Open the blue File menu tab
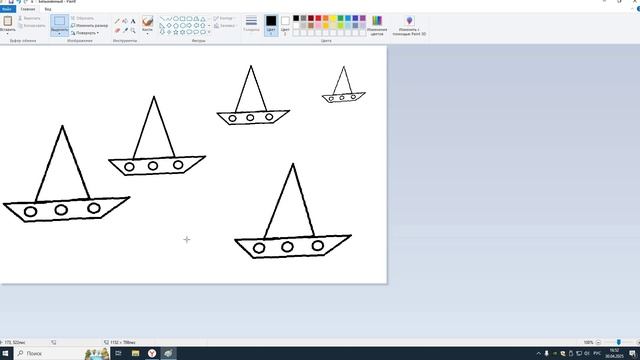The height and width of the screenshot is (360, 640). pyautogui.click(x=7, y=9)
